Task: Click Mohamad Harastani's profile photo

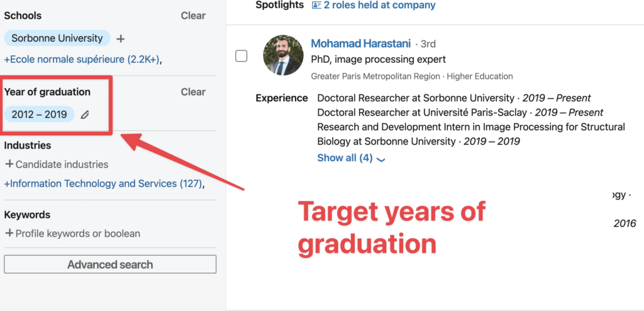Action: tap(283, 55)
